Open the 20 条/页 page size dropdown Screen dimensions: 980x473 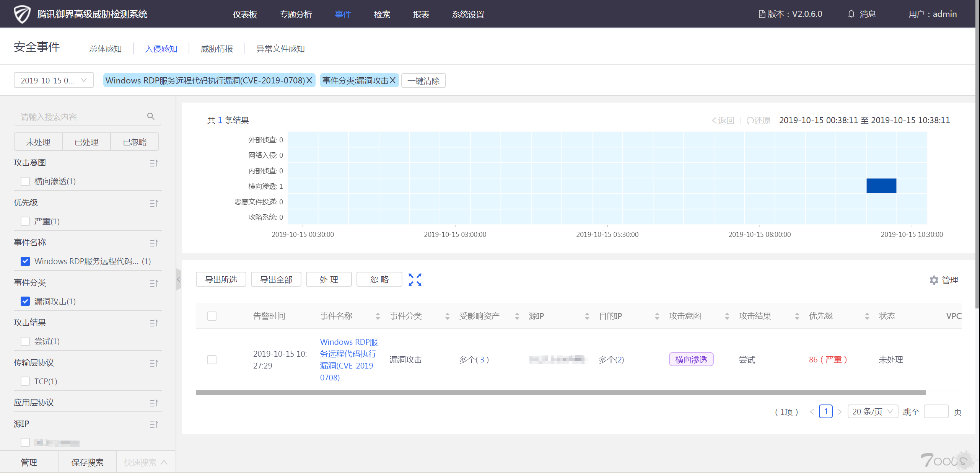point(872,412)
